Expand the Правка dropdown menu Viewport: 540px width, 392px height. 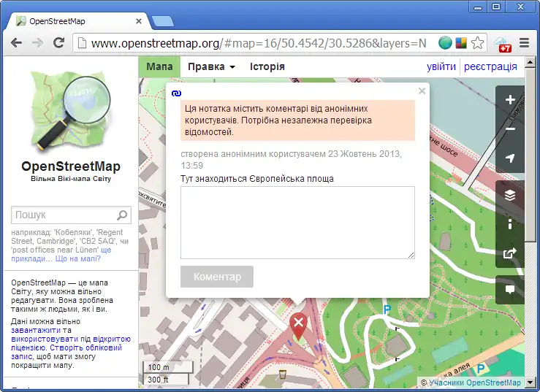(211, 66)
